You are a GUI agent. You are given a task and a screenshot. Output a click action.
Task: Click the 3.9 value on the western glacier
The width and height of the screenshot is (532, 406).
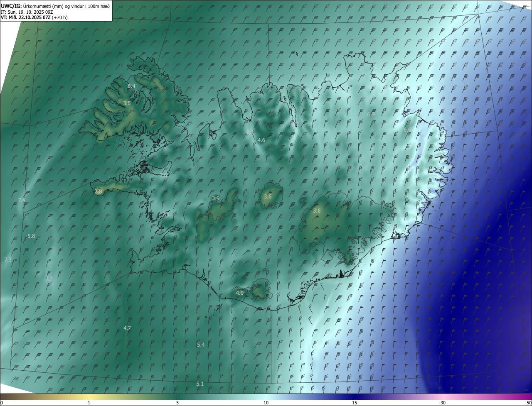click(216, 198)
